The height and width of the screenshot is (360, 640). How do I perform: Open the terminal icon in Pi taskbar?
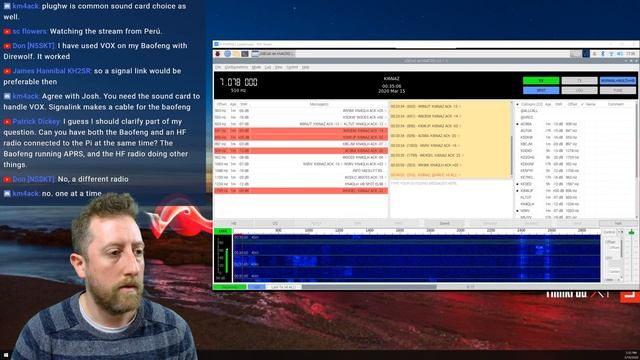pos(245,54)
